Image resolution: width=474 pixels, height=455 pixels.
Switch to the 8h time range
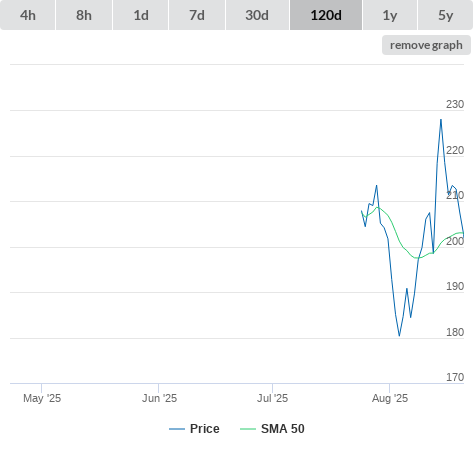[x=84, y=15]
